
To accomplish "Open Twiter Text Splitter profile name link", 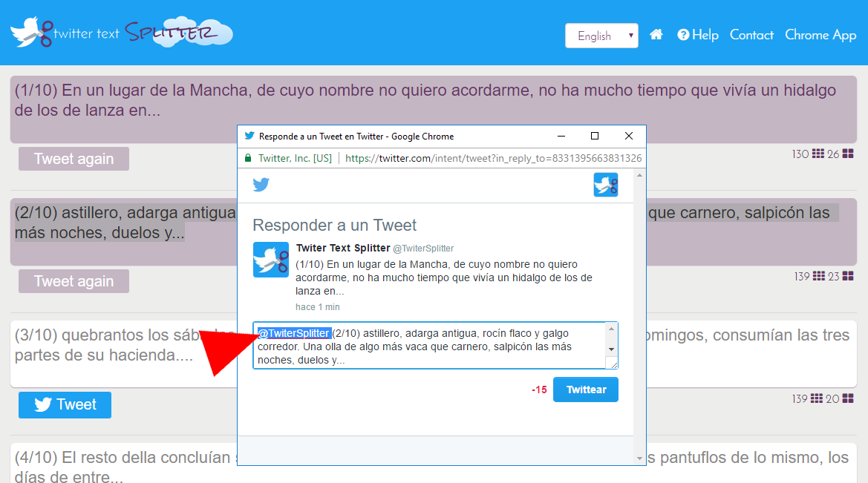I will [342, 248].
